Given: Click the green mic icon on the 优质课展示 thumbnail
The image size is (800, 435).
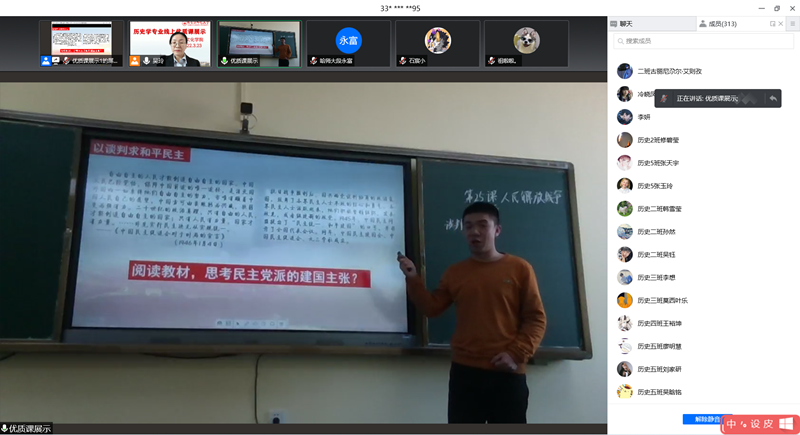Looking at the screenshot, I should pyautogui.click(x=224, y=61).
